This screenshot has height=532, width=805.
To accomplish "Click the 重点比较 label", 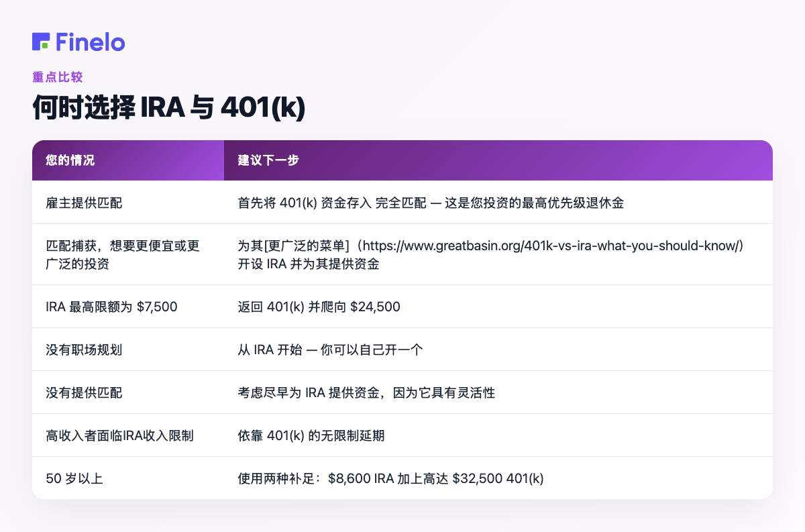I will point(58,77).
